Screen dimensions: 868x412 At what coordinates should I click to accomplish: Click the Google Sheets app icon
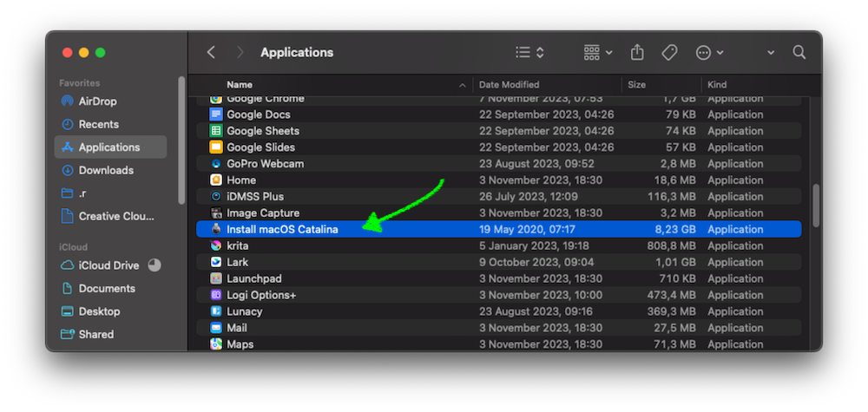click(x=216, y=131)
